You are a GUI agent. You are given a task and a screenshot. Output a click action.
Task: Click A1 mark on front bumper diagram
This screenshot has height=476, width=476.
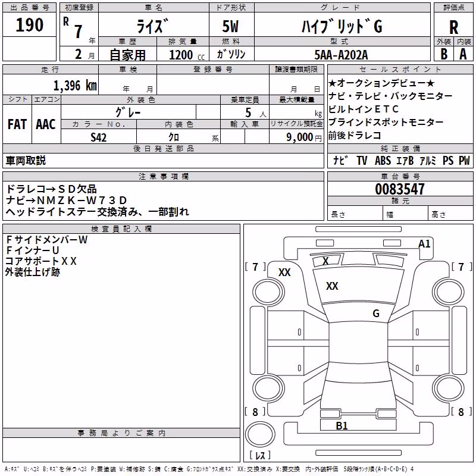424,244
